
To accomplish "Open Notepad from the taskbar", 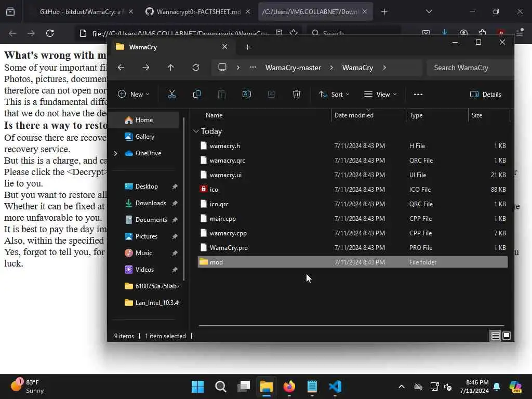I will [312, 387].
